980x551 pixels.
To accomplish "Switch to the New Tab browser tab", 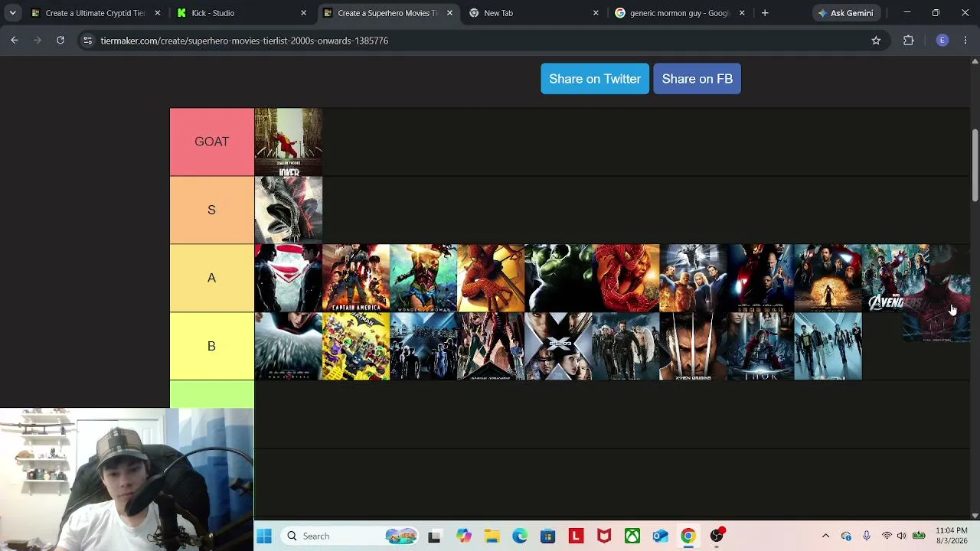I will tap(527, 13).
